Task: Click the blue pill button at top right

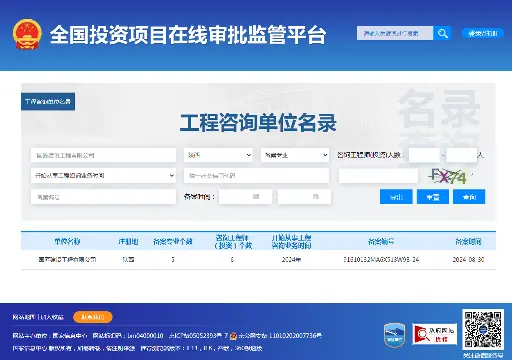Action: (x=483, y=33)
